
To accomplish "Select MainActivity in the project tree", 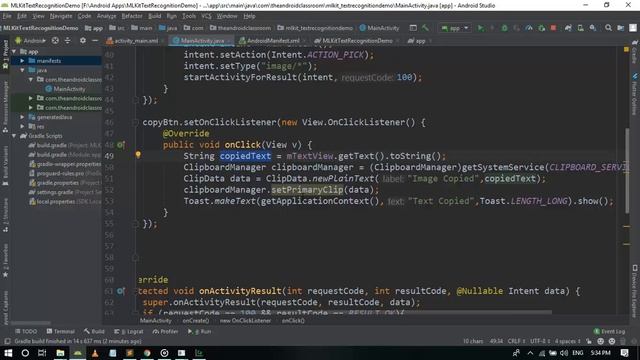I will pyautogui.click(x=65, y=89).
